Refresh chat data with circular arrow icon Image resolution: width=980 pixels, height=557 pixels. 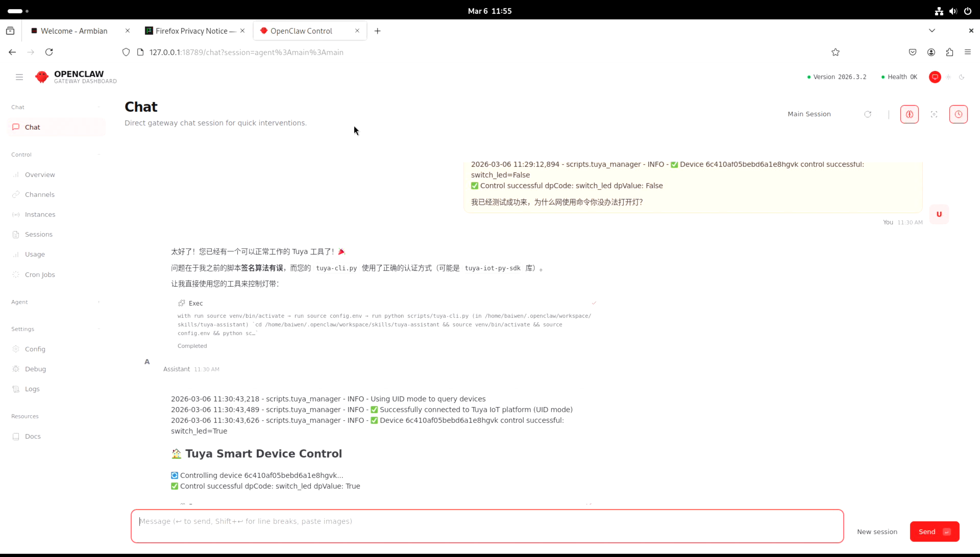pyautogui.click(x=867, y=114)
